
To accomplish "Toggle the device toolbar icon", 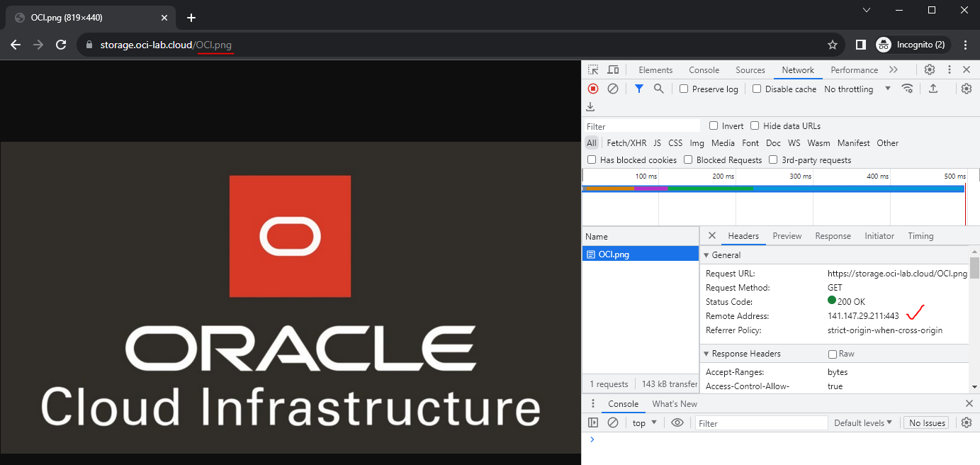I will click(613, 69).
